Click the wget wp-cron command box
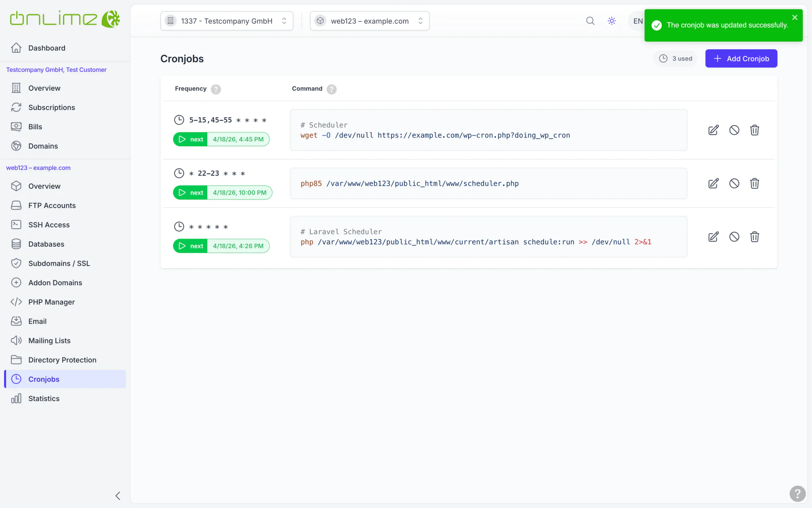This screenshot has width=812, height=508. coord(488,130)
